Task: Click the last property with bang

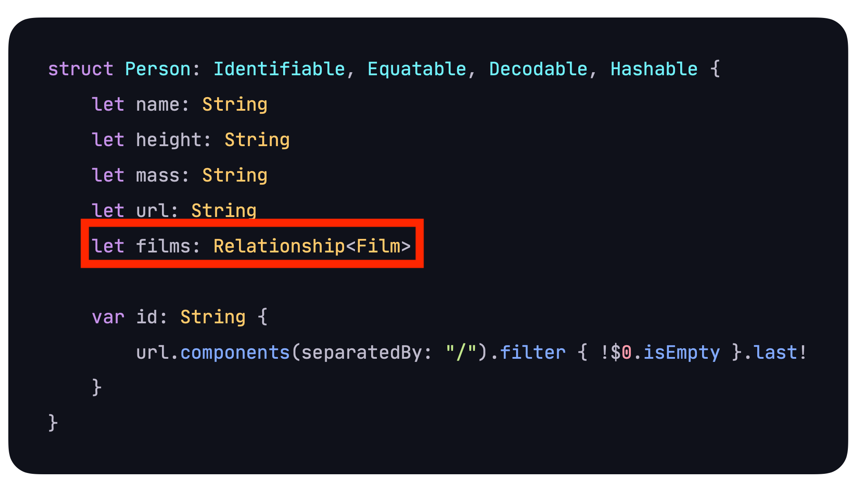Action: point(780,353)
